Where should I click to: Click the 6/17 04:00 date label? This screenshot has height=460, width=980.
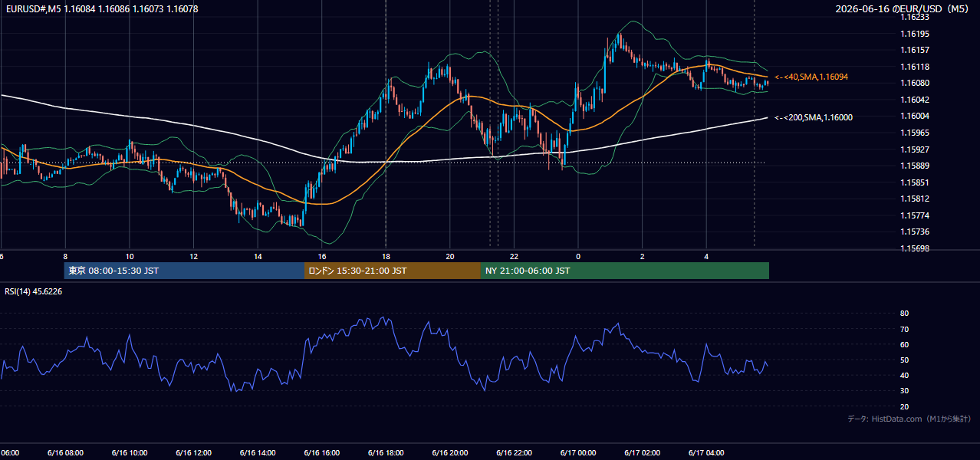(x=706, y=452)
